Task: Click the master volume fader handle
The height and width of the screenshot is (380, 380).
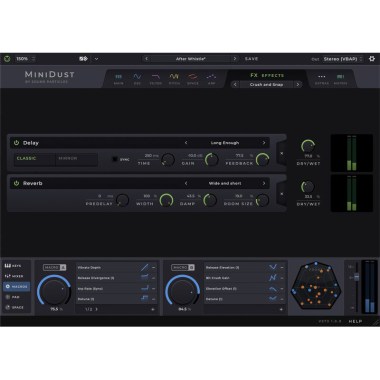Action: 357,277
